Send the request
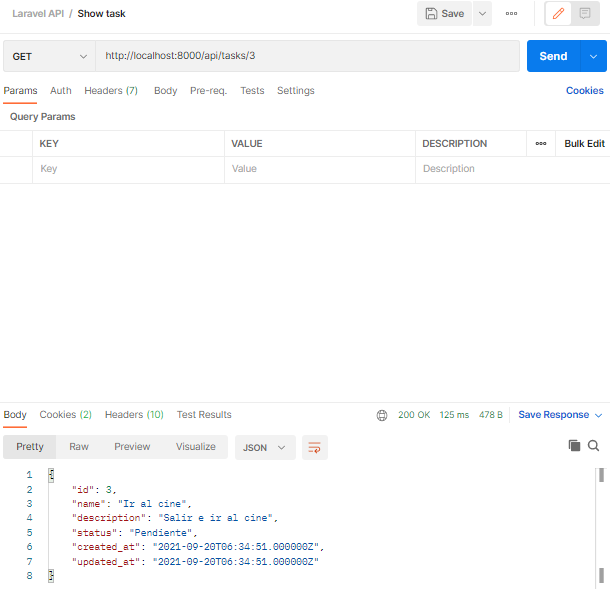610x589 pixels. click(553, 56)
